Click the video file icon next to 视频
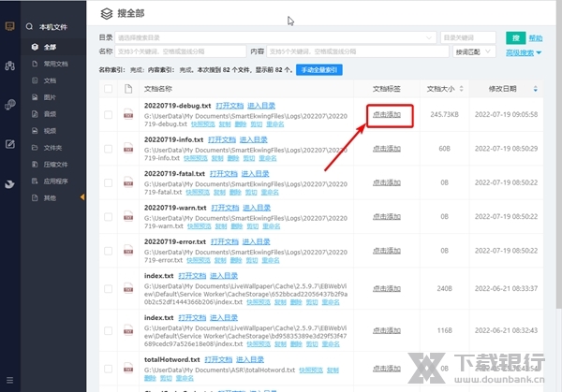 pos(35,131)
